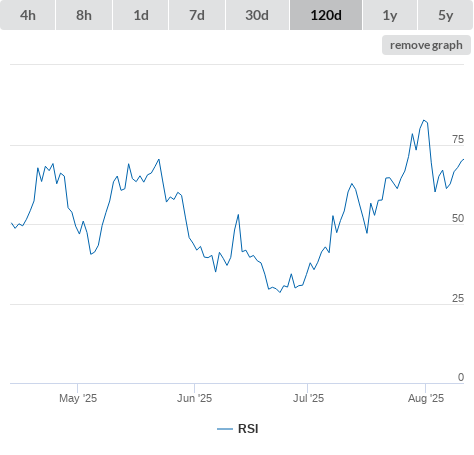
Task: Show the 1d time range
Action: 141,15
